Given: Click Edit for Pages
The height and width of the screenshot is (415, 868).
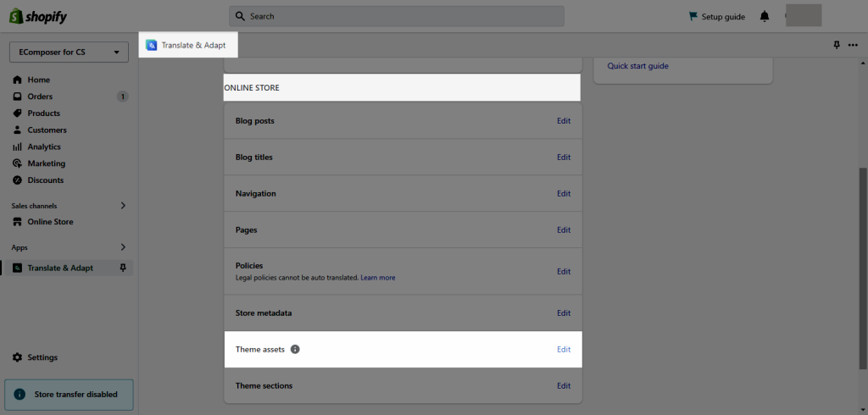Looking at the screenshot, I should click(564, 230).
